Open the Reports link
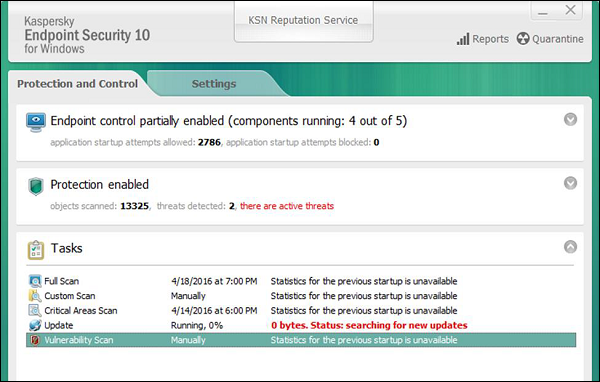This screenshot has width=600, height=382. pos(490,39)
